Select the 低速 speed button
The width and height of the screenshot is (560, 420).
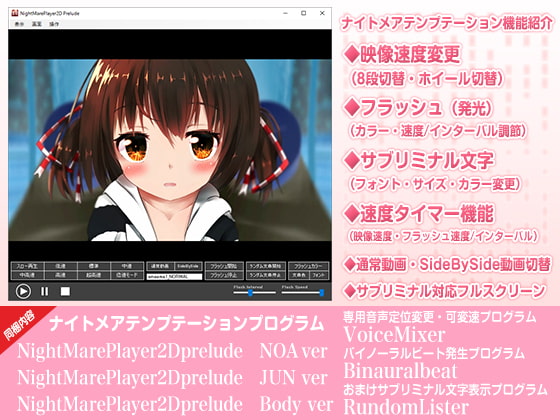click(61, 266)
